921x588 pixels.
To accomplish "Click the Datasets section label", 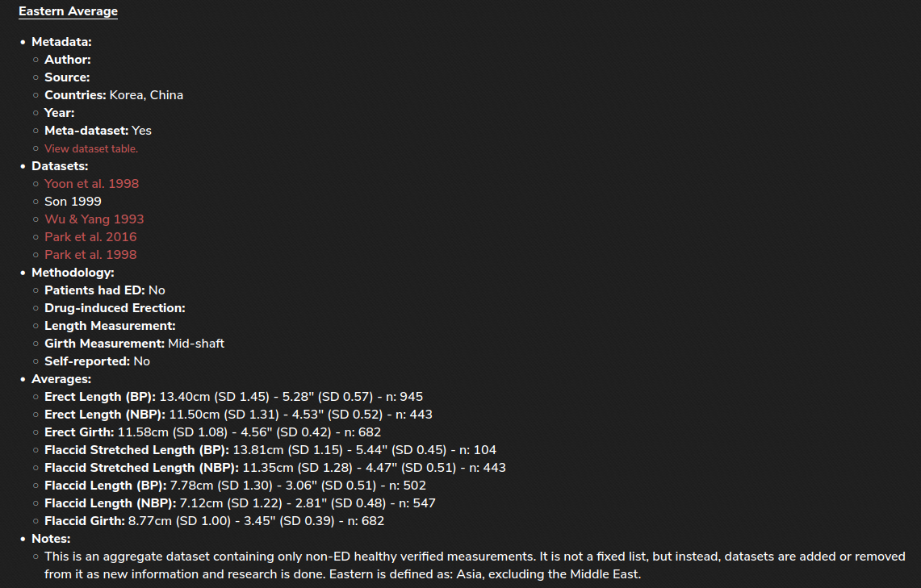I will click(60, 166).
